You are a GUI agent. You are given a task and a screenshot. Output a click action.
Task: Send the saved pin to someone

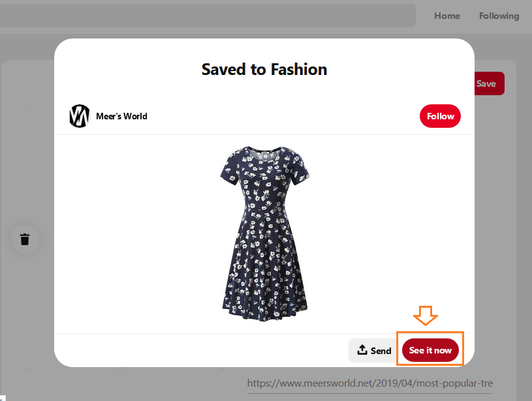(x=373, y=350)
